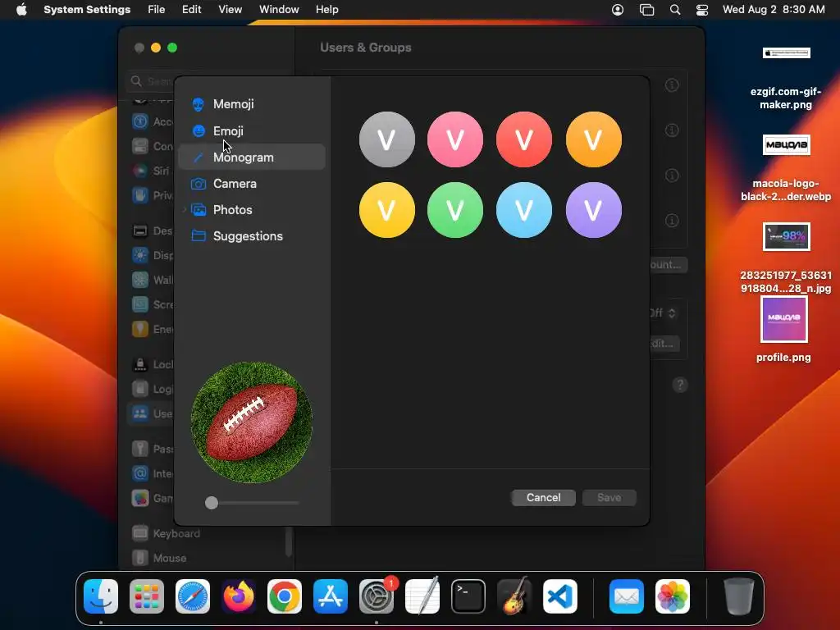
Task: Open the Camera option icon
Action: click(199, 184)
